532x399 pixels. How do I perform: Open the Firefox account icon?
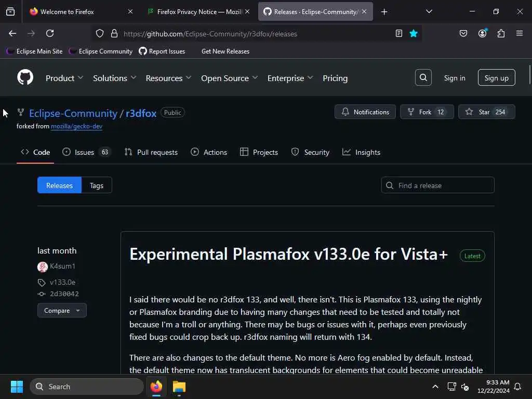click(483, 33)
